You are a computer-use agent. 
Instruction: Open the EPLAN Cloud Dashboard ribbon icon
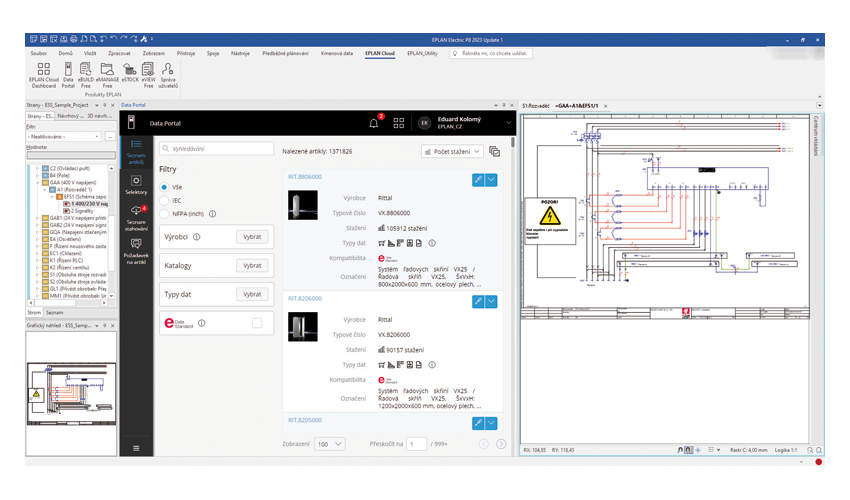tap(44, 75)
